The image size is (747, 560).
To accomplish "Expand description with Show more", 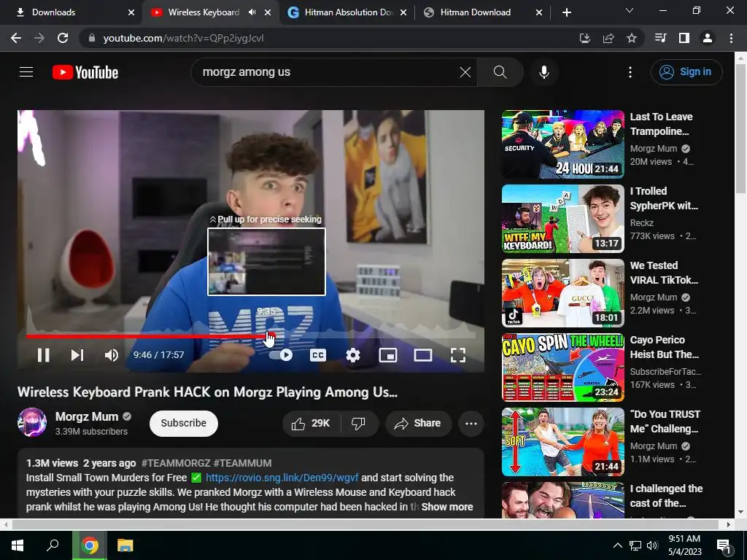I will tap(447, 507).
